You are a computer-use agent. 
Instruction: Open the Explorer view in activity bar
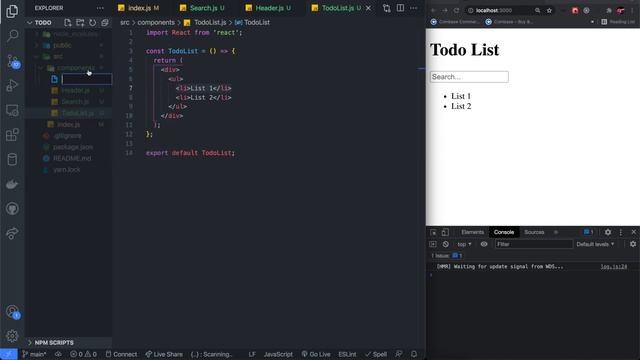tap(12, 11)
